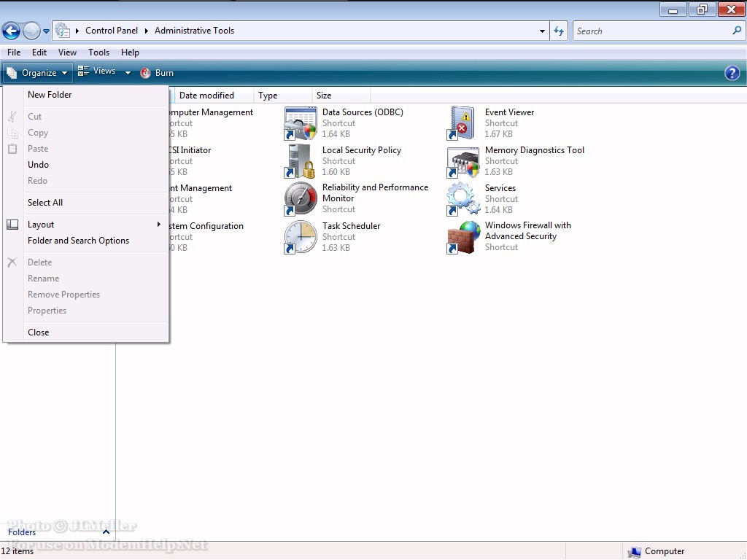
Task: Open the Data Sources (ODBC) shortcut icon
Action: pos(300,122)
